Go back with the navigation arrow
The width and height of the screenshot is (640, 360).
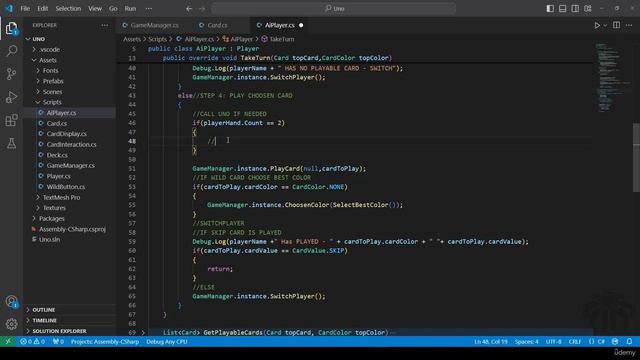coord(189,8)
